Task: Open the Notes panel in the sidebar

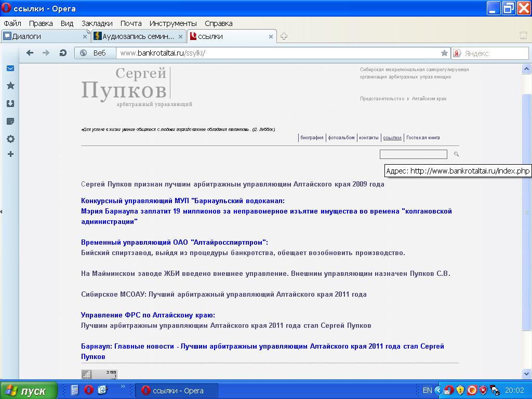Action: 10,121
